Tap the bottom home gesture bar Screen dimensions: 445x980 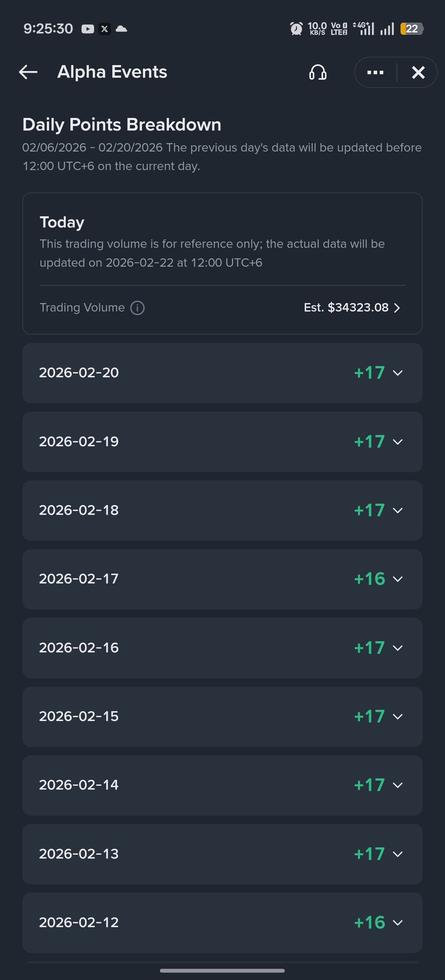coord(222,971)
